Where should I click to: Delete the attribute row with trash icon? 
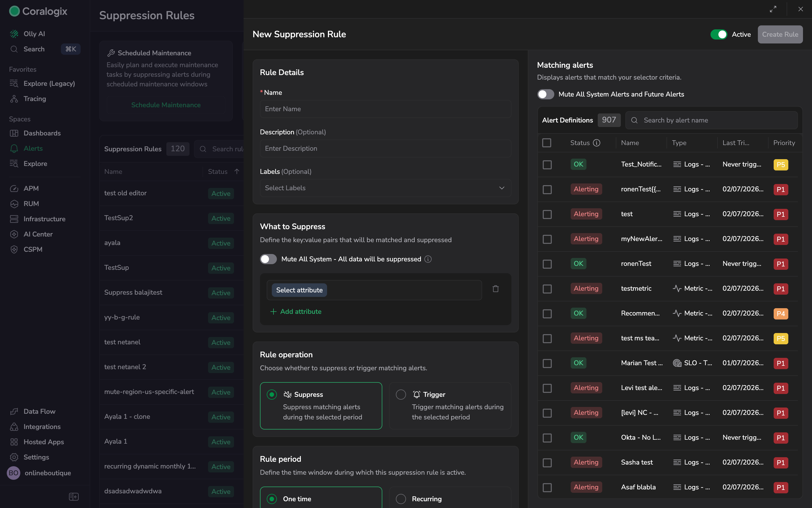tap(496, 289)
